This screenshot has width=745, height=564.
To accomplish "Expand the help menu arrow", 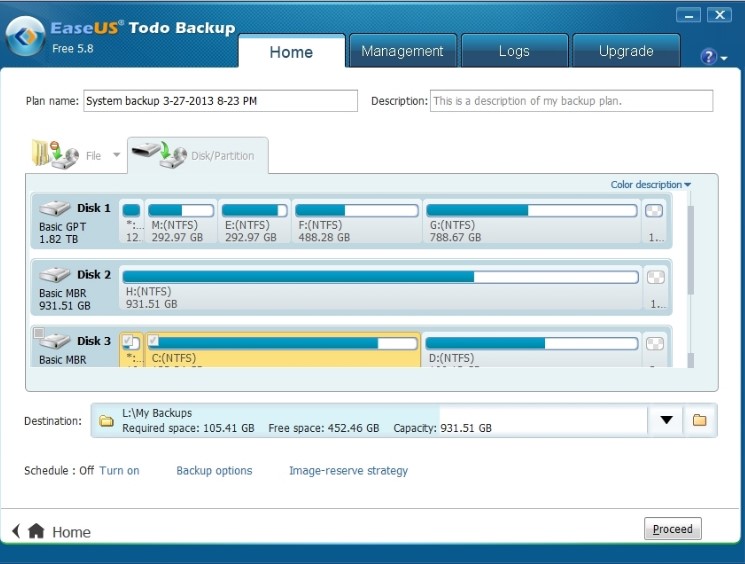I will point(724,58).
